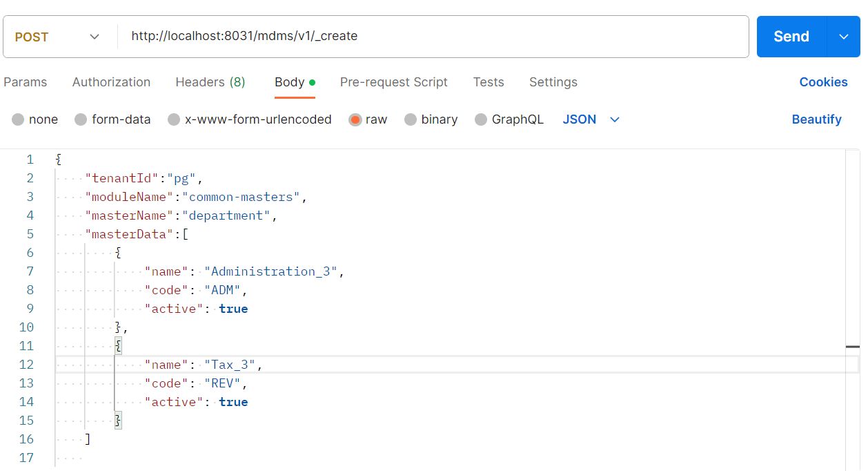
Task: Switch to the Authorization tab
Action: (111, 82)
